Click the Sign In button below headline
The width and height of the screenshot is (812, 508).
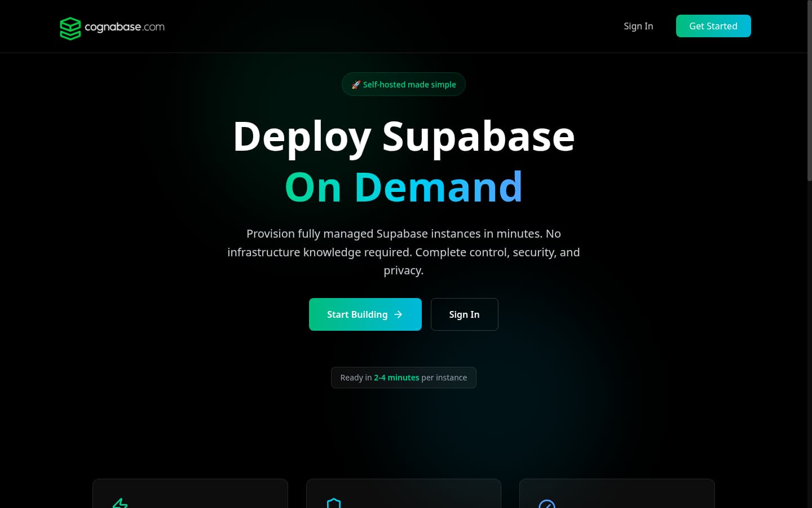[x=465, y=314]
